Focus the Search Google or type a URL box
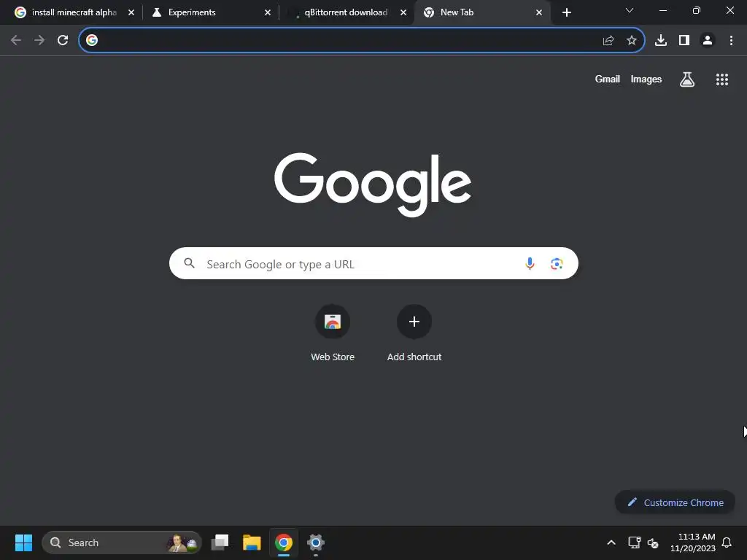Image resolution: width=747 pixels, height=560 pixels. pos(373,263)
